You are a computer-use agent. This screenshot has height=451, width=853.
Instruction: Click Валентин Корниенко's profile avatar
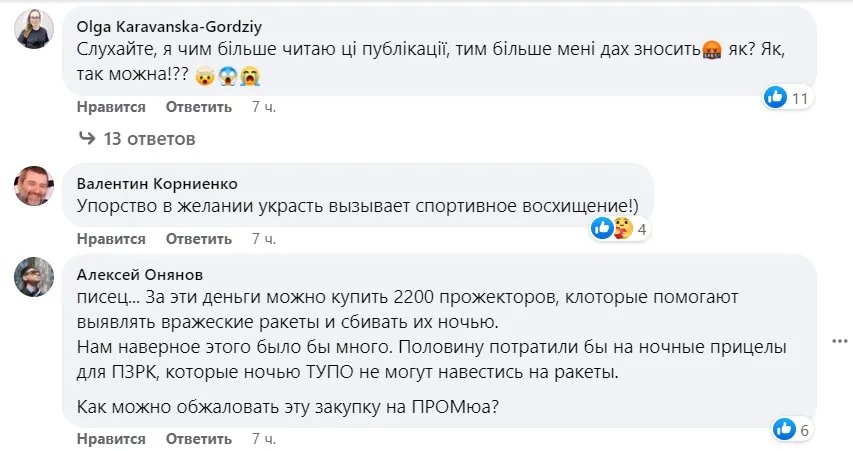34,186
